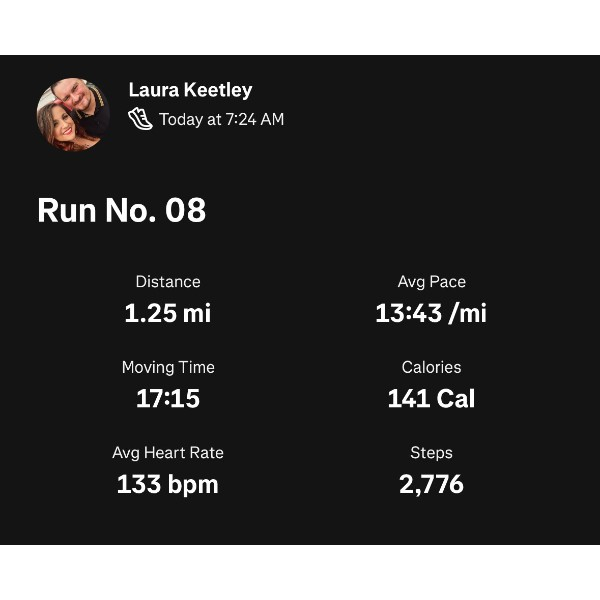Click empty dark space right of Run No. 08
Viewport: 600px width, 600px height.
(x=420, y=210)
